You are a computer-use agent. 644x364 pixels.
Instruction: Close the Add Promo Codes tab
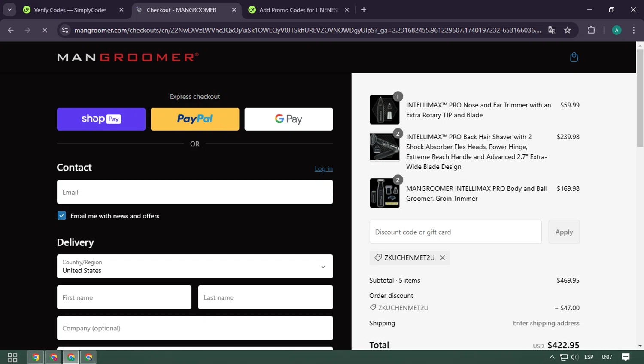tap(346, 10)
